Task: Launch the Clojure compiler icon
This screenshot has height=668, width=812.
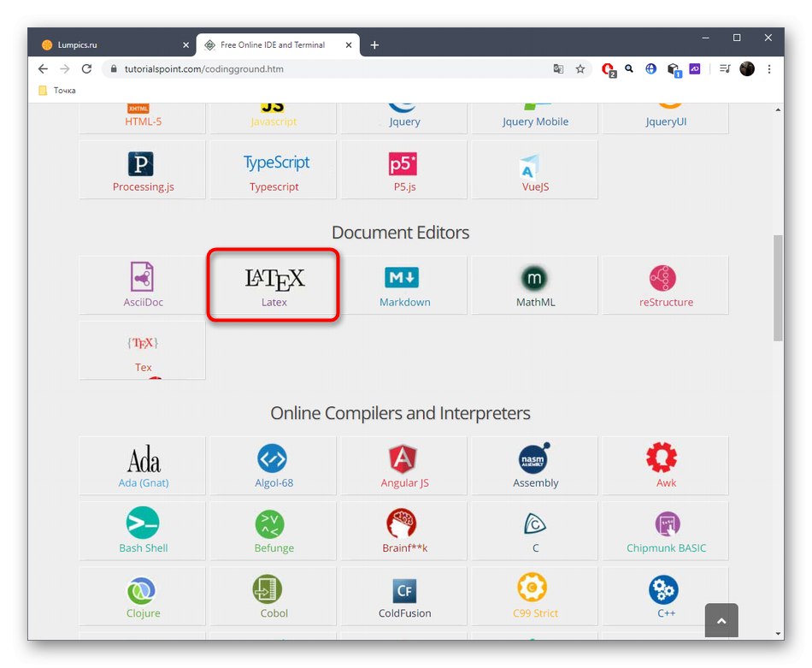Action: pyautogui.click(x=141, y=590)
